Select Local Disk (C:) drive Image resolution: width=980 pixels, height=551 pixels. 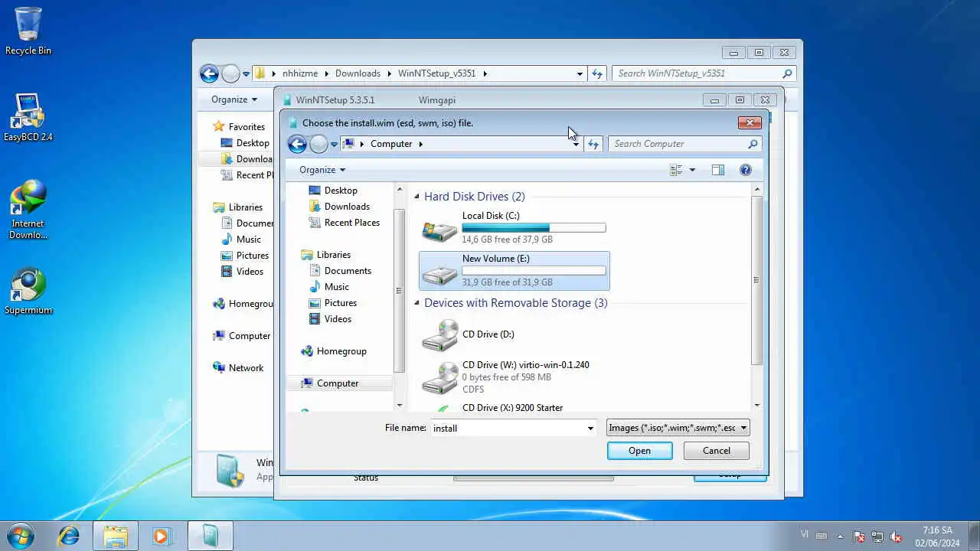point(514,227)
